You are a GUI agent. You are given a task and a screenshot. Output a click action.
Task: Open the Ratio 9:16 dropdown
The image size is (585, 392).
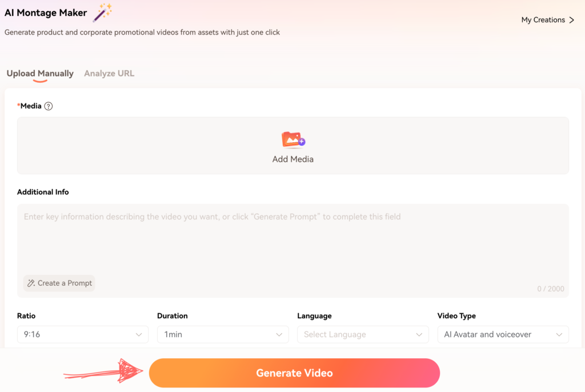(x=83, y=334)
